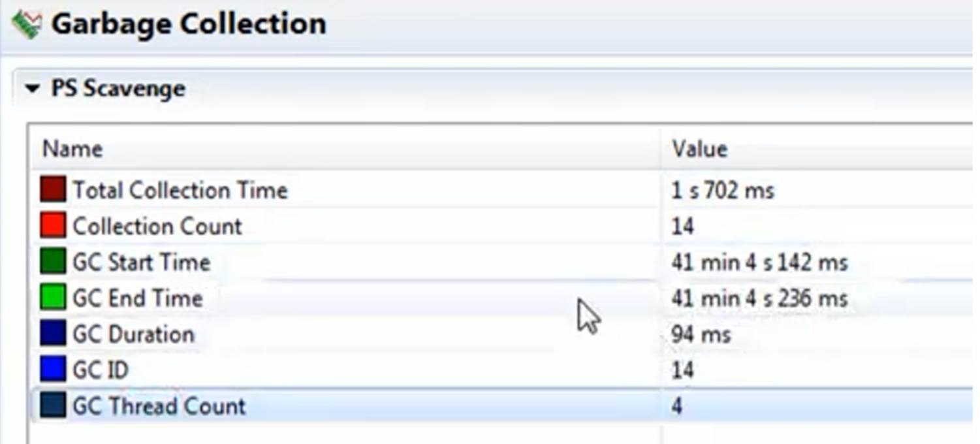The height and width of the screenshot is (444, 980).
Task: Select the GC Duration row
Action: [133, 335]
